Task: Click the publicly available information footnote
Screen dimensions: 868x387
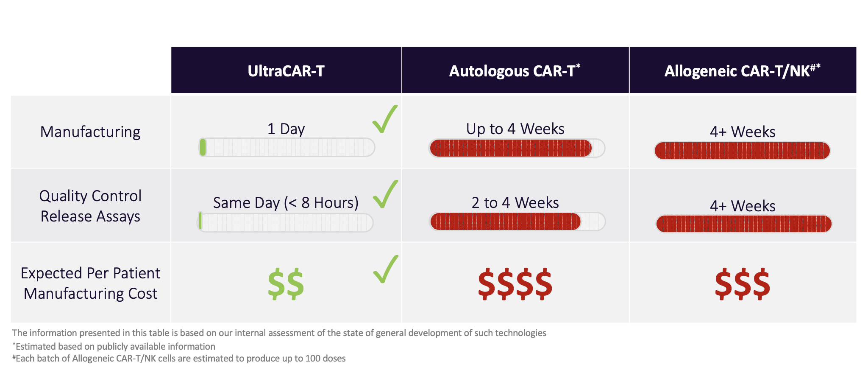Action: tap(114, 347)
